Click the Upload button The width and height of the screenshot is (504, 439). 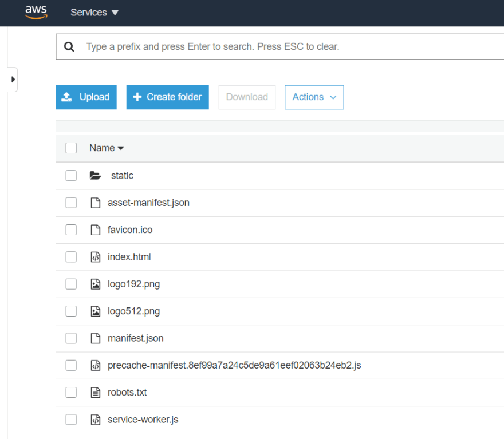[x=86, y=97]
